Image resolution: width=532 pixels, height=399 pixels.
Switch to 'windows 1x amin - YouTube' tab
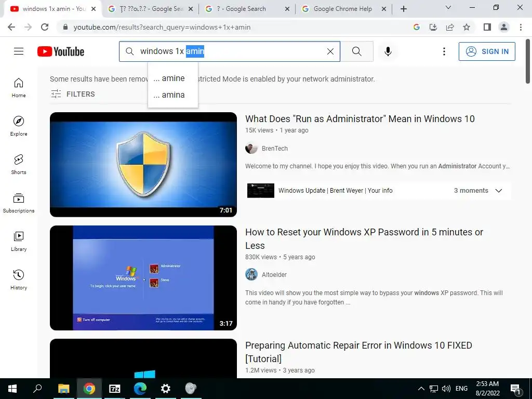(54, 9)
